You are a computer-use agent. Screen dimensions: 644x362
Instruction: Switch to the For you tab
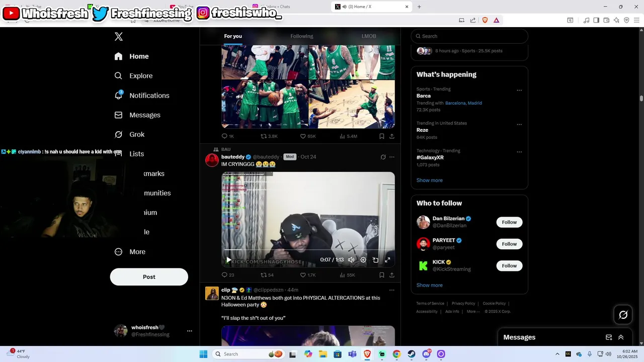pos(233,36)
